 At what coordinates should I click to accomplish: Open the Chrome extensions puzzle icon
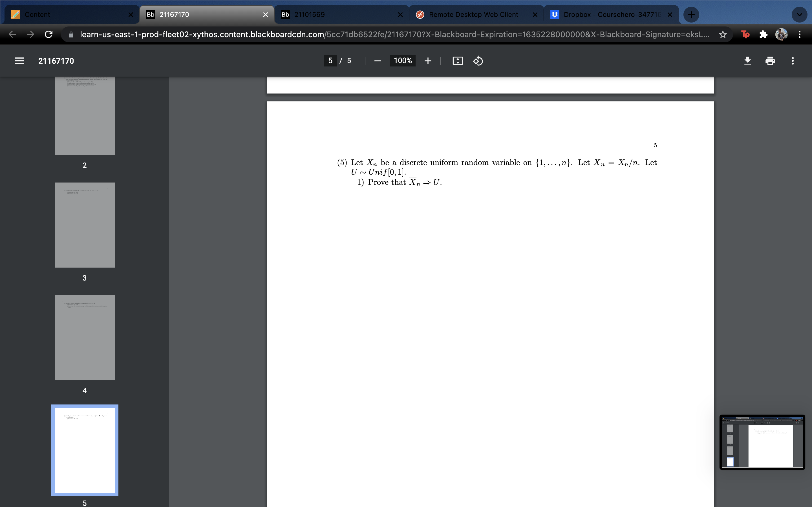764,34
